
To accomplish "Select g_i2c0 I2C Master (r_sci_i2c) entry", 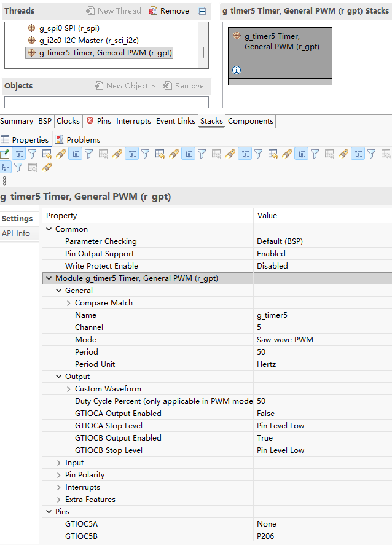I will point(89,41).
